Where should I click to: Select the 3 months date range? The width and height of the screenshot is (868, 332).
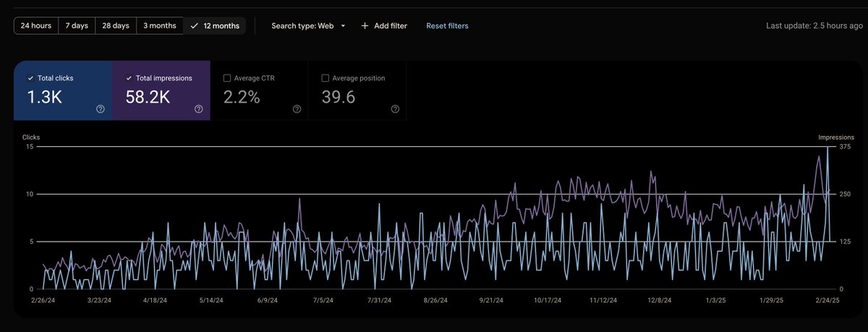pyautogui.click(x=159, y=25)
